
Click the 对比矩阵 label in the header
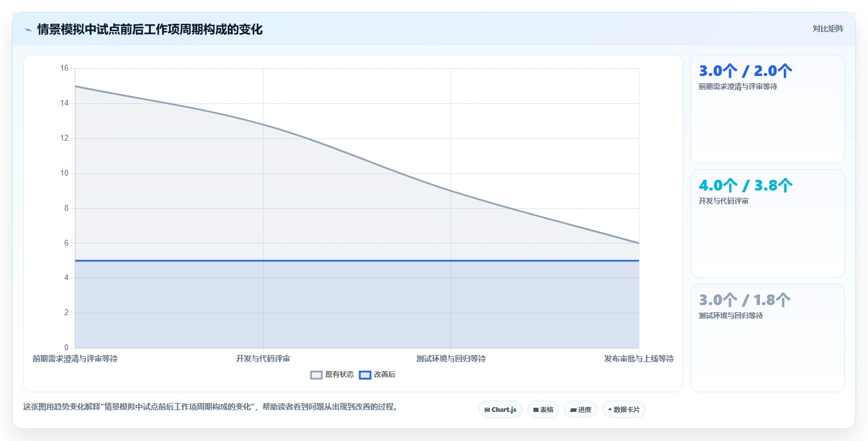pos(828,28)
